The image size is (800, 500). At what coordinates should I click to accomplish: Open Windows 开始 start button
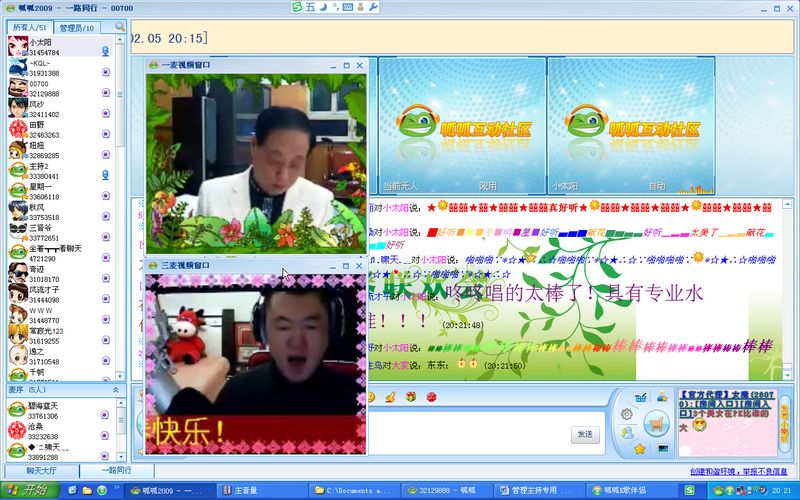click(30, 490)
